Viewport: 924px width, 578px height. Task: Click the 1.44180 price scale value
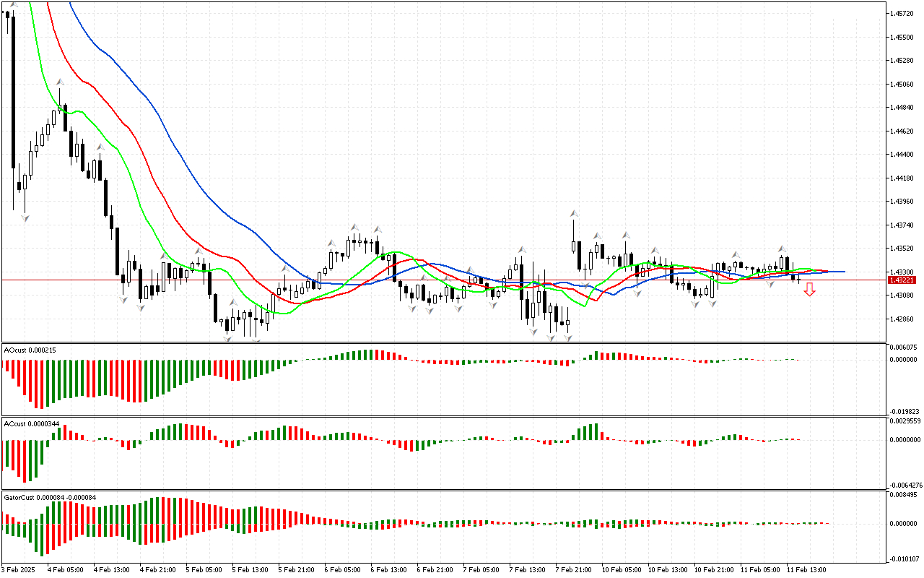(902, 178)
